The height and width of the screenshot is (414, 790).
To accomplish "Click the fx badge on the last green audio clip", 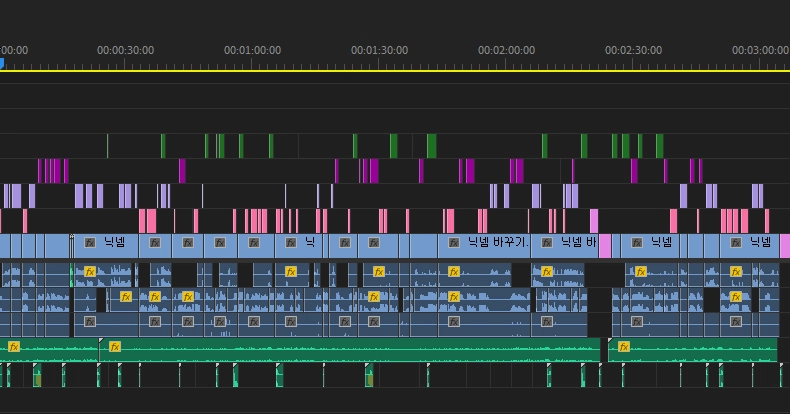I will (624, 347).
